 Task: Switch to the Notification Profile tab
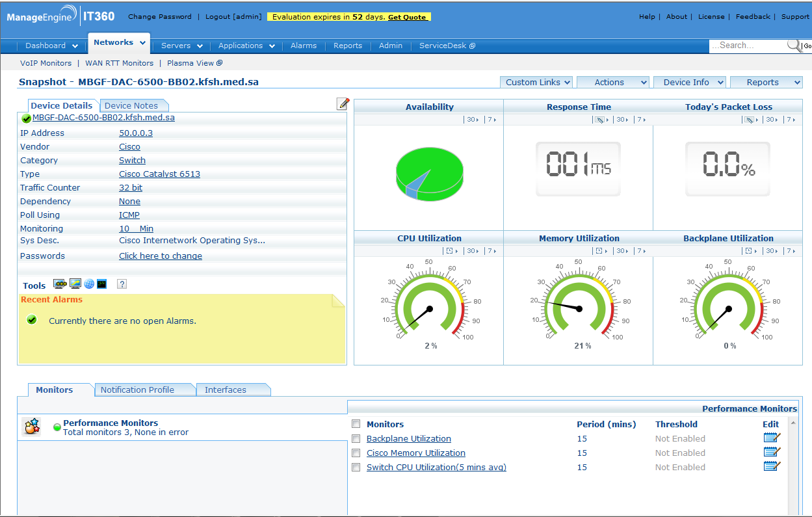[144, 390]
